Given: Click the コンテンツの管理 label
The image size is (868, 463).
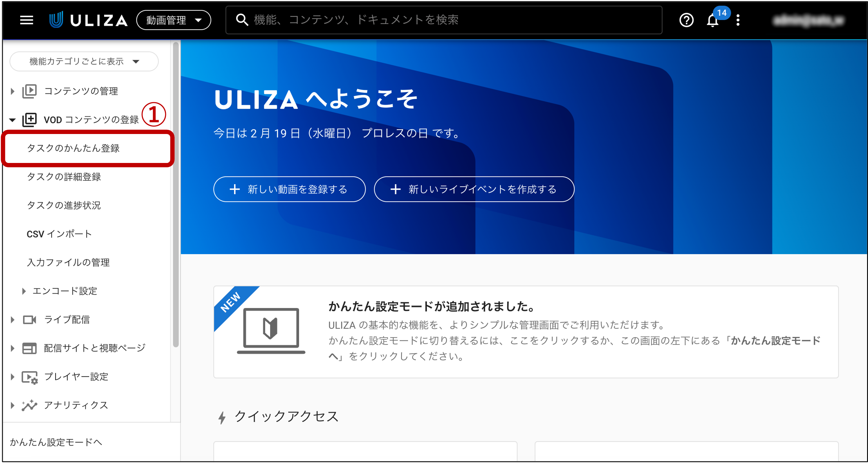Looking at the screenshot, I should click(x=81, y=91).
